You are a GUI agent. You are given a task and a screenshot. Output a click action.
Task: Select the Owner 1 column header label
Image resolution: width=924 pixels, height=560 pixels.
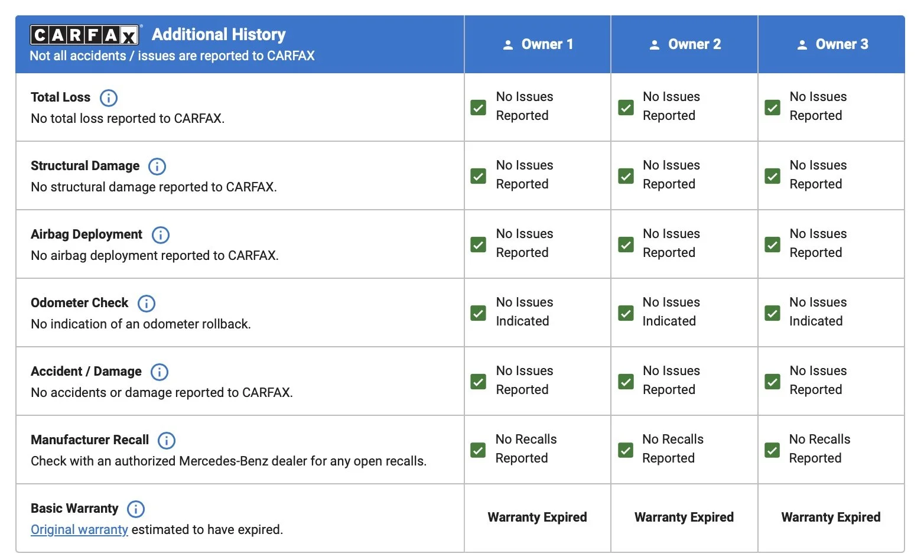[547, 44]
